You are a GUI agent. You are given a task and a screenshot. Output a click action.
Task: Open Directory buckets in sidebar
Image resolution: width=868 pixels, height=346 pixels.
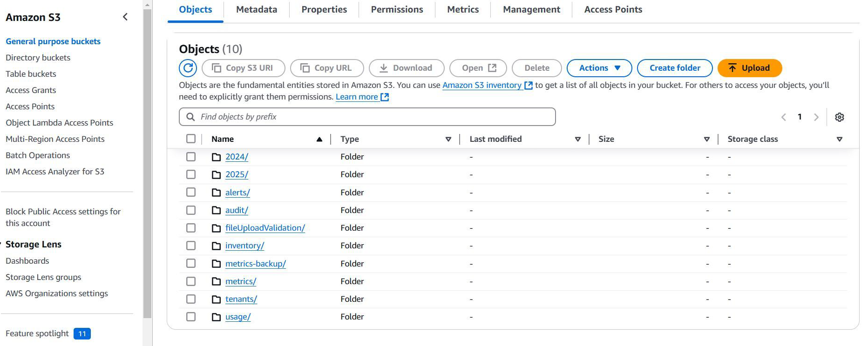coord(38,58)
